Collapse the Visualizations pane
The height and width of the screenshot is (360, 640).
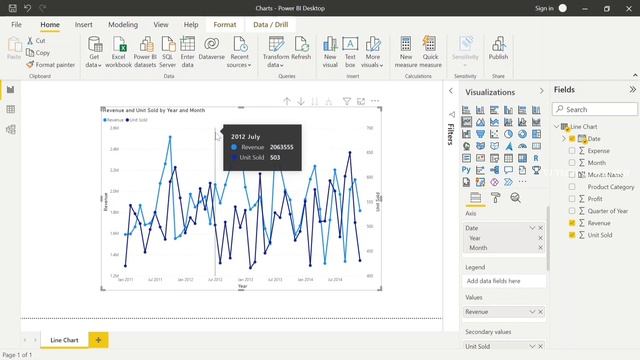pyautogui.click(x=542, y=91)
